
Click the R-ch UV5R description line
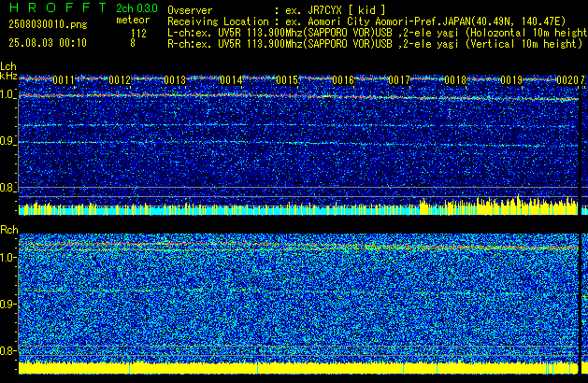tap(376, 44)
